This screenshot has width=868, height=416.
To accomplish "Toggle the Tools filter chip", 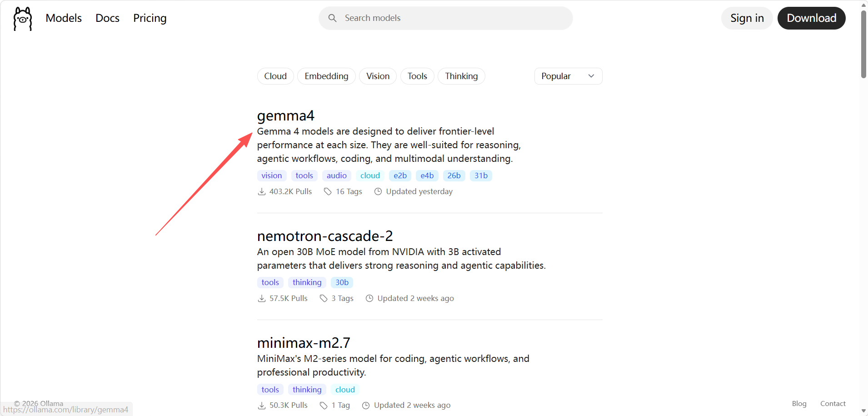I will tap(417, 76).
